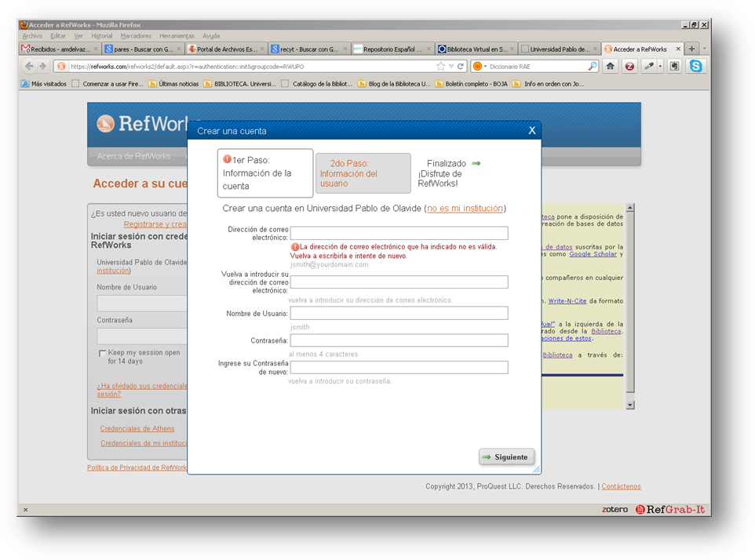Open the Marcadores menu
This screenshot has width=755, height=560.
[136, 36]
